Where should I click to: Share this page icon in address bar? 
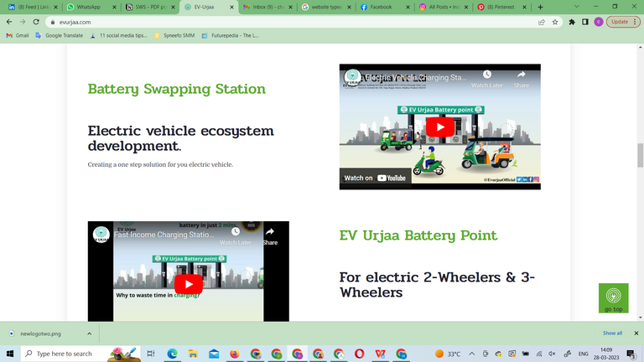click(542, 22)
